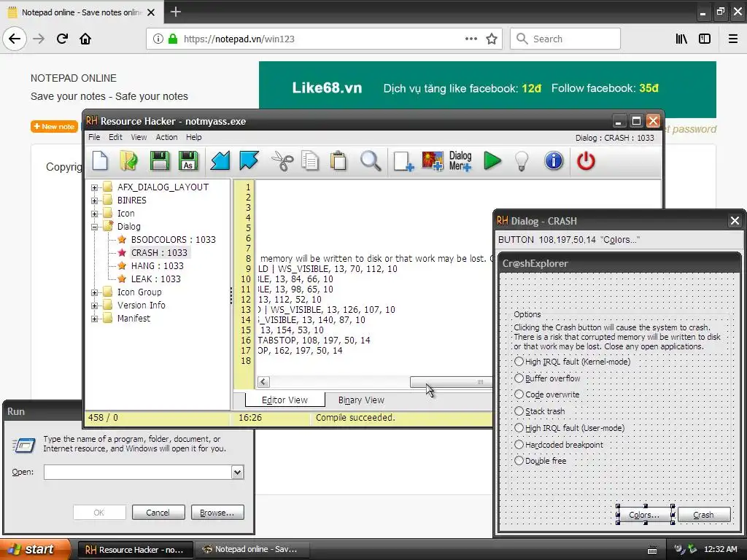Open a file with the folder icon

[128, 161]
